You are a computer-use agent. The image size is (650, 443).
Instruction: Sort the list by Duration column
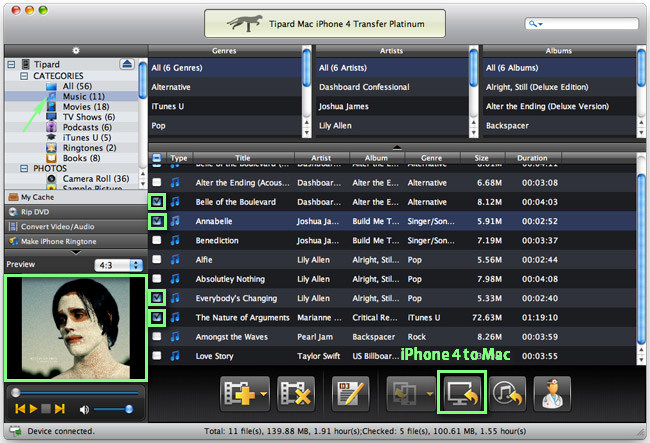point(533,158)
